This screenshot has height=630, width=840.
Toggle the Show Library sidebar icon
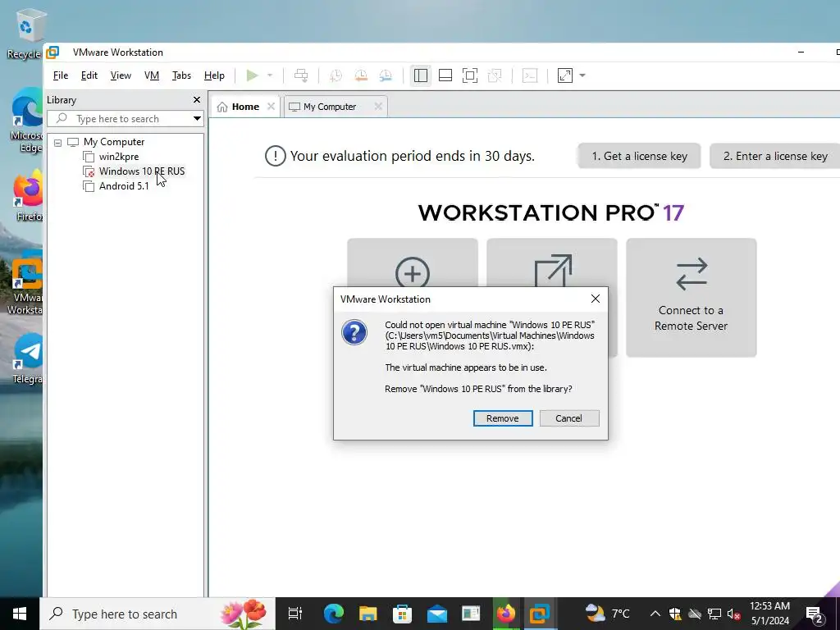421,75
